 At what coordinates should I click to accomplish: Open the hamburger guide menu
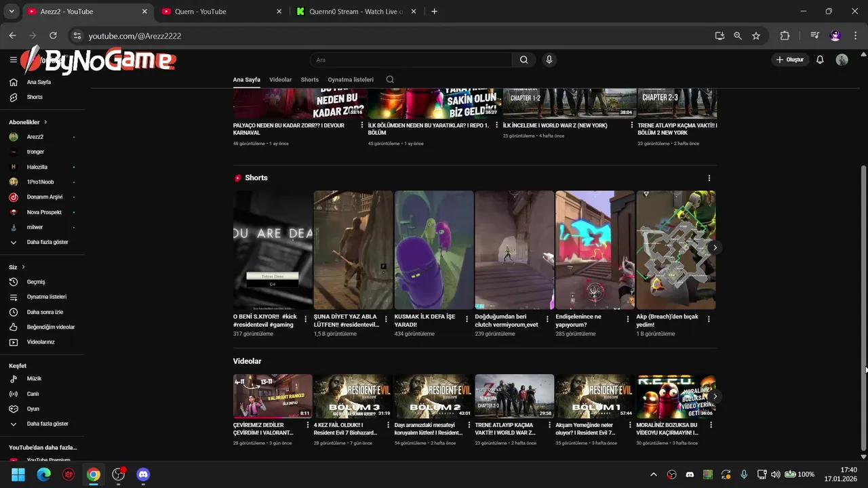pyautogui.click(x=13, y=60)
